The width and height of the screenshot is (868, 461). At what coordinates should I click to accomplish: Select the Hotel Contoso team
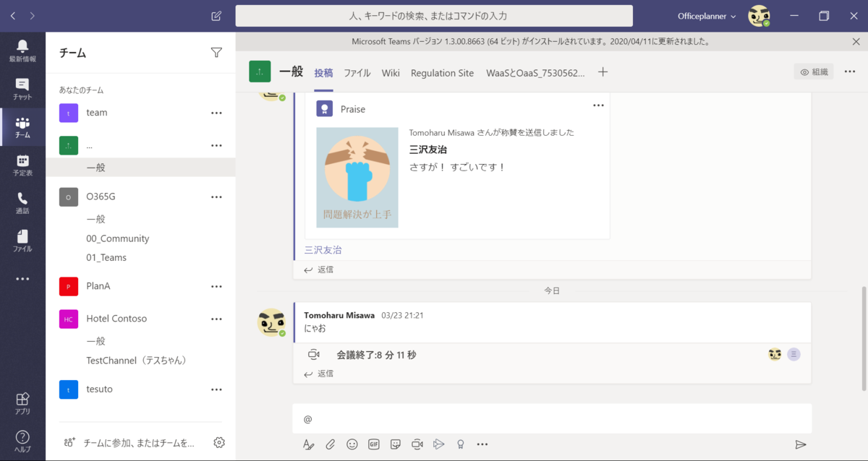pyautogui.click(x=116, y=319)
